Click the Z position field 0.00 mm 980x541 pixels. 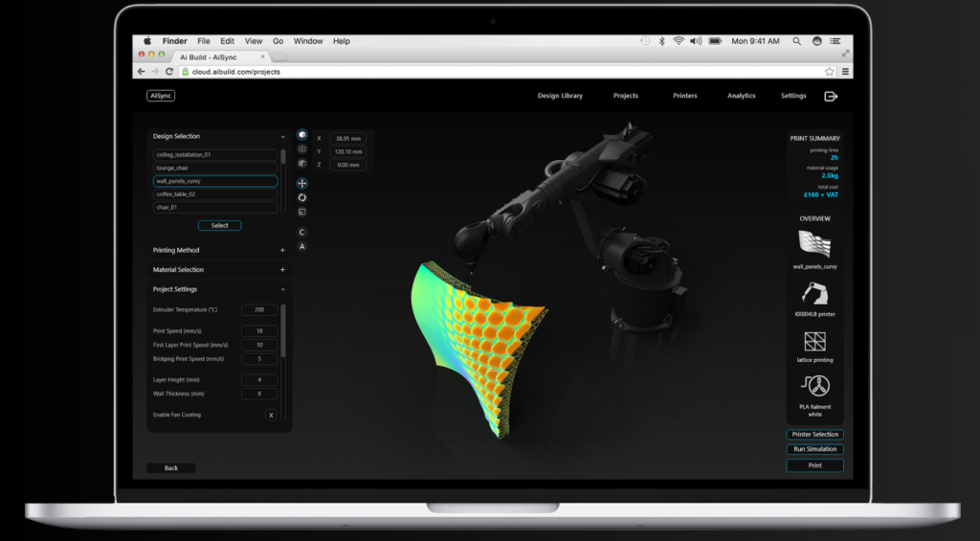point(348,165)
